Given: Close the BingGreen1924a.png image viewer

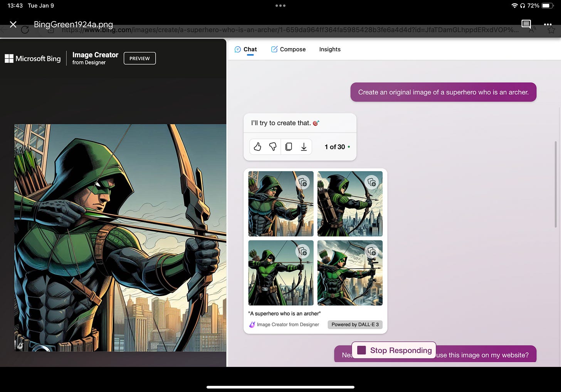Looking at the screenshot, I should [x=13, y=24].
